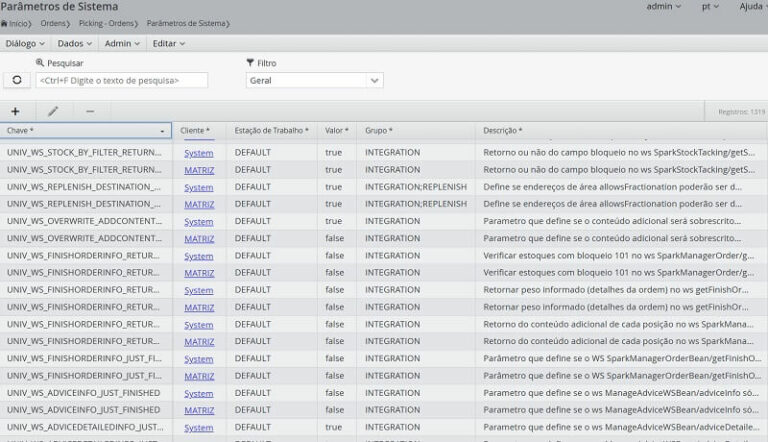Click in the search text input field
The width and height of the screenshot is (768, 442).
tap(122, 80)
